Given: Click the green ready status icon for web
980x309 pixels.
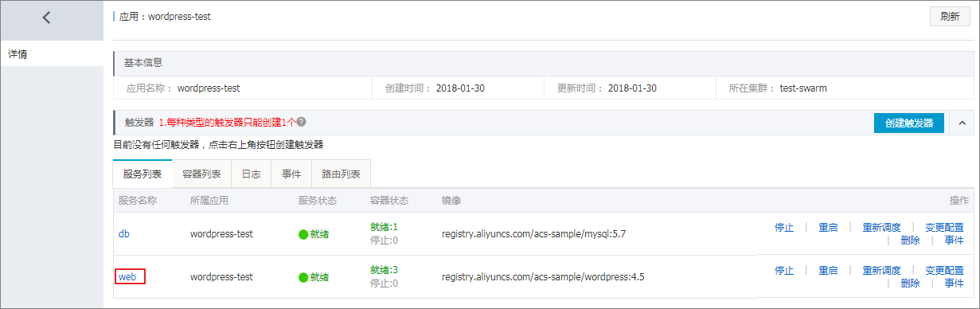Looking at the screenshot, I should pos(303,277).
